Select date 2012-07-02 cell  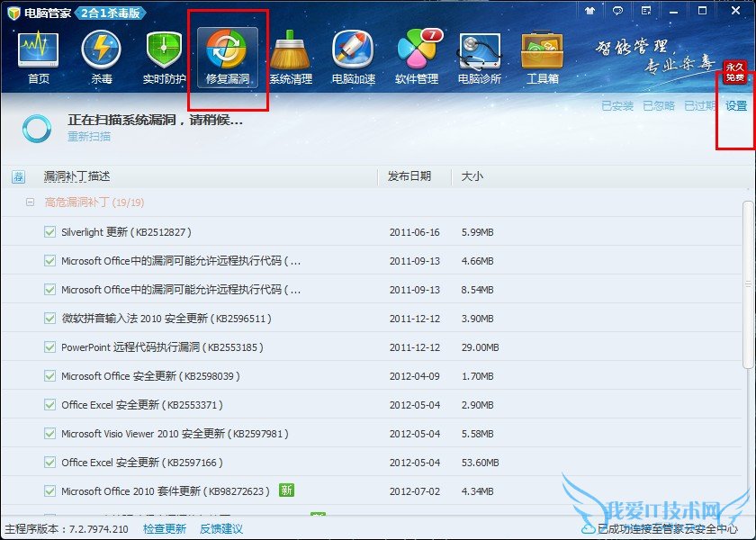tap(415, 491)
